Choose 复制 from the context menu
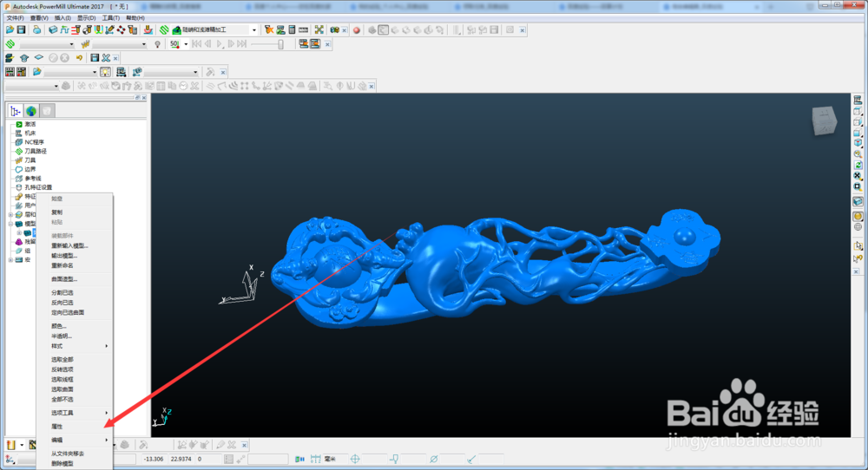The image size is (868, 470). click(57, 212)
